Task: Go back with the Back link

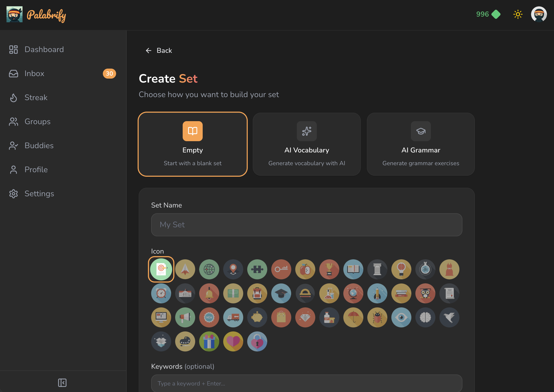Action: click(159, 51)
